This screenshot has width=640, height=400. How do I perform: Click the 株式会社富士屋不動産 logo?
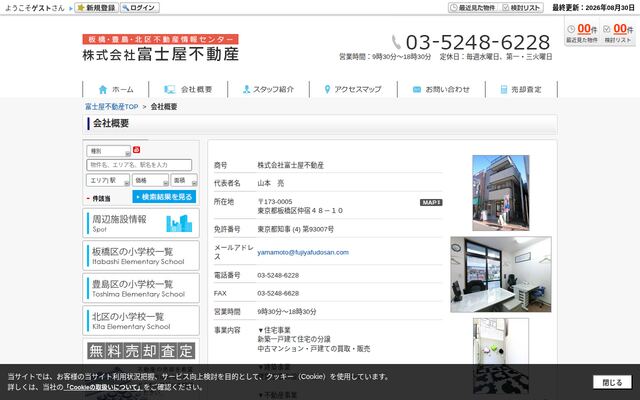pos(160,48)
